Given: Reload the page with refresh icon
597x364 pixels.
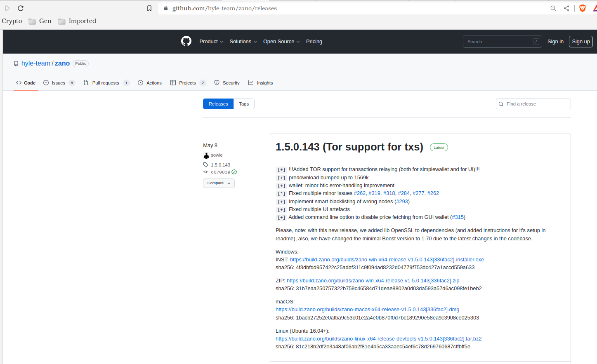Looking at the screenshot, I should (x=21, y=8).
